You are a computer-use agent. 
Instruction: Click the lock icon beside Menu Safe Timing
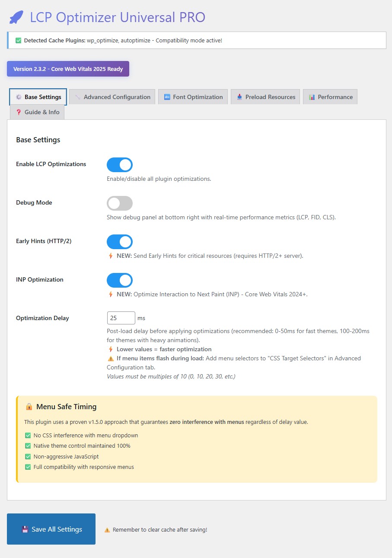[29, 407]
